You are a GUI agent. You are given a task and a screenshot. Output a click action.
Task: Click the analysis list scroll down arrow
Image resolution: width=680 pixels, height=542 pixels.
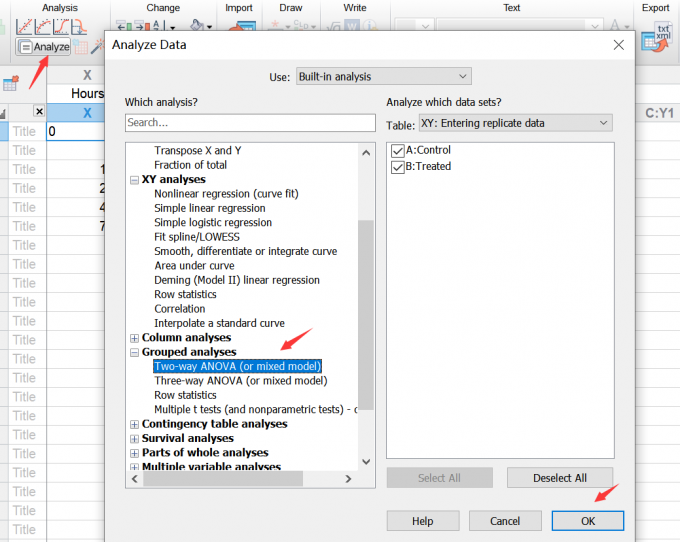point(366,462)
